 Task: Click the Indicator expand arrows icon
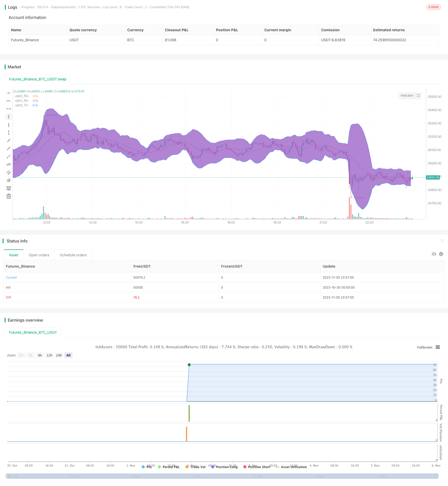point(418,96)
